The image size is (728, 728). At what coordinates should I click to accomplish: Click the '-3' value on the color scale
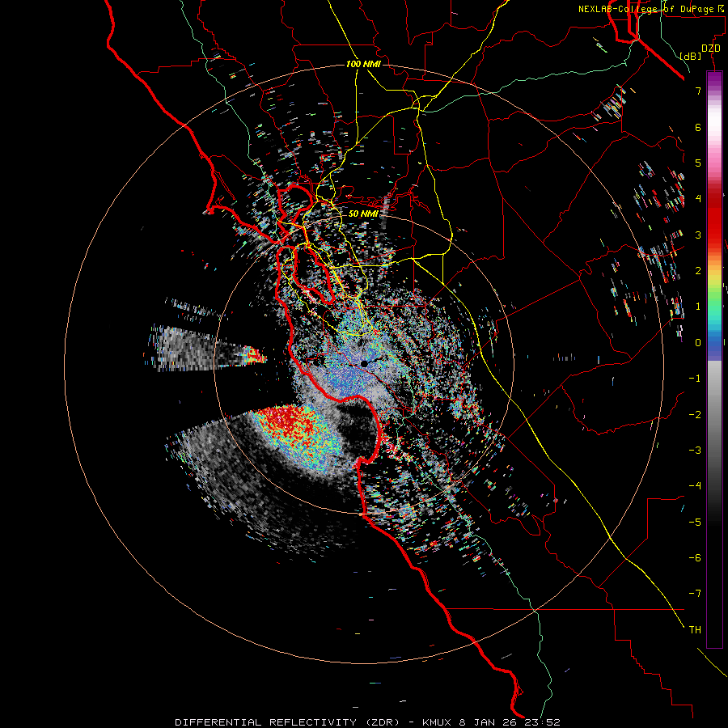click(x=695, y=451)
